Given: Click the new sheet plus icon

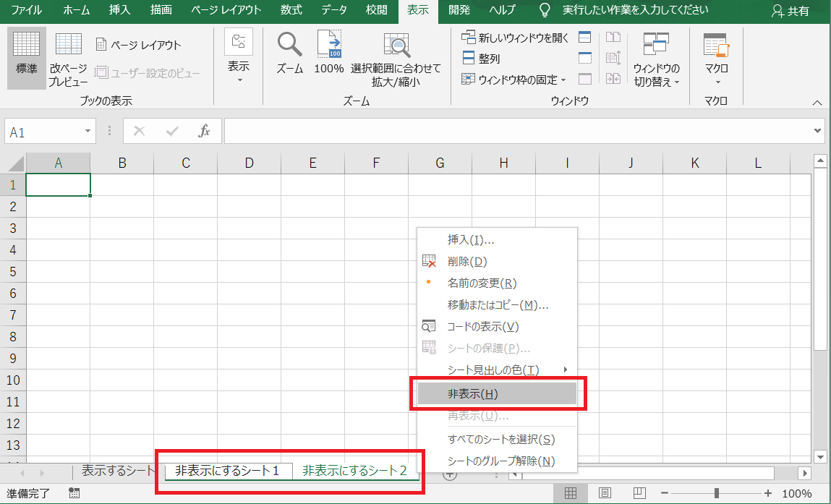Looking at the screenshot, I should coord(449,474).
